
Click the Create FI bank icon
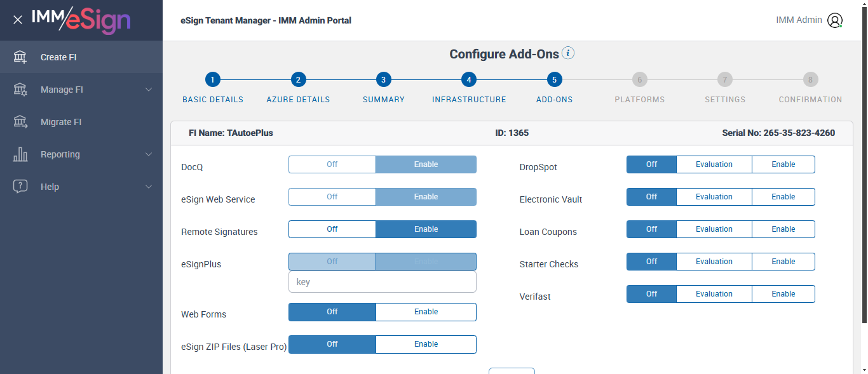click(x=20, y=57)
